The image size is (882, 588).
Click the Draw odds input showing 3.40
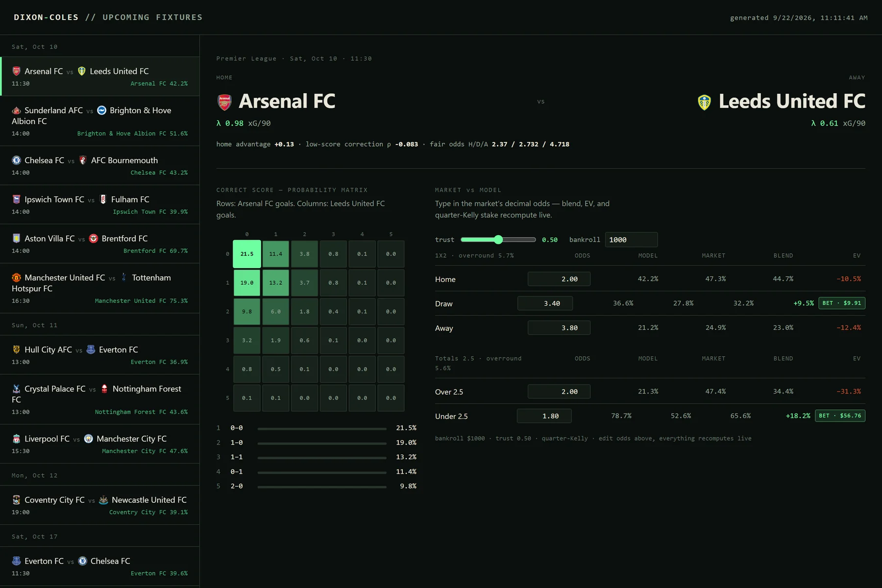pyautogui.click(x=545, y=303)
